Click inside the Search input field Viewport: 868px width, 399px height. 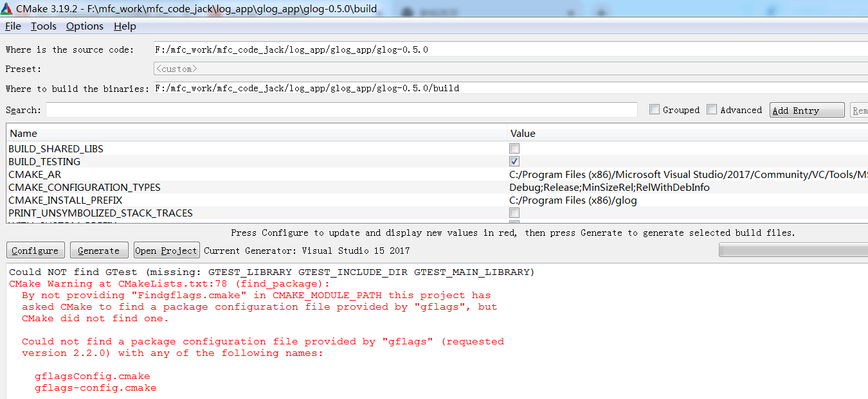tap(321, 110)
